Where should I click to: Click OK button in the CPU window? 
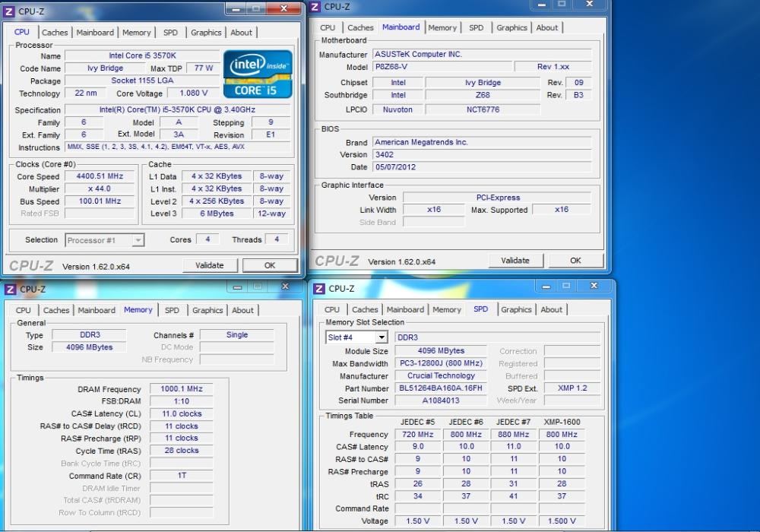pyautogui.click(x=270, y=265)
